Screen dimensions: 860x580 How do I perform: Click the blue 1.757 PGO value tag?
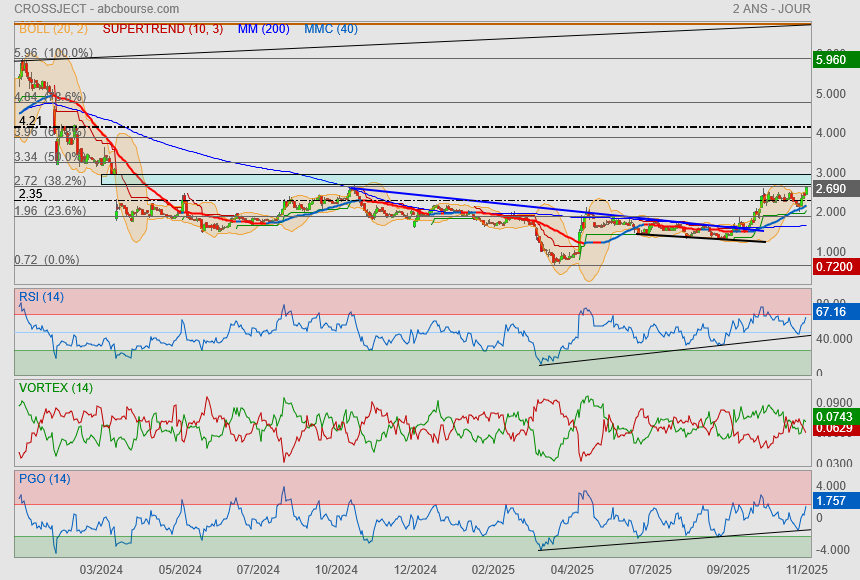[835, 500]
